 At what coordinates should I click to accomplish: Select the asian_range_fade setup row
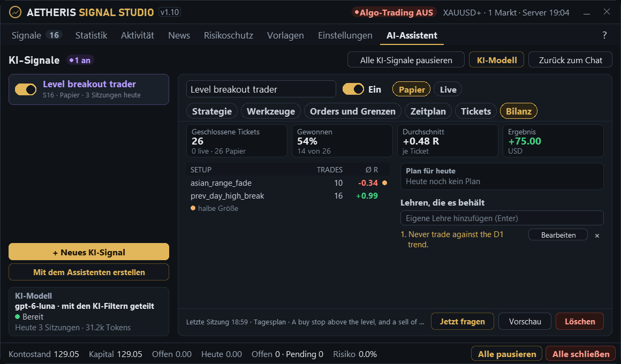click(288, 183)
